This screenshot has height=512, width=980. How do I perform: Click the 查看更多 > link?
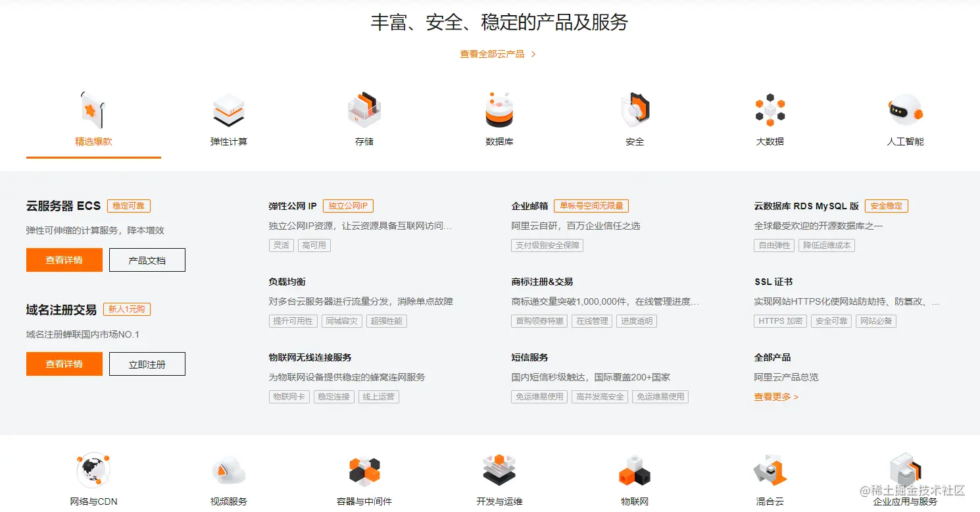click(776, 397)
